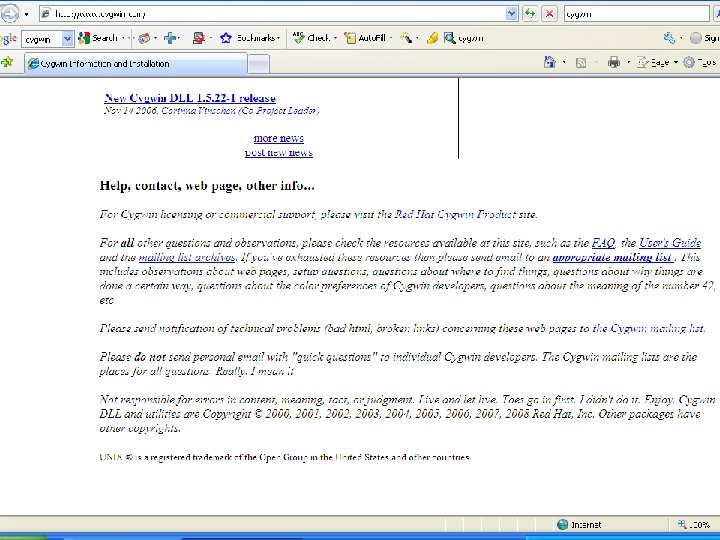Click the Print icon
Image resolution: width=720 pixels, height=540 pixels.
click(614, 62)
